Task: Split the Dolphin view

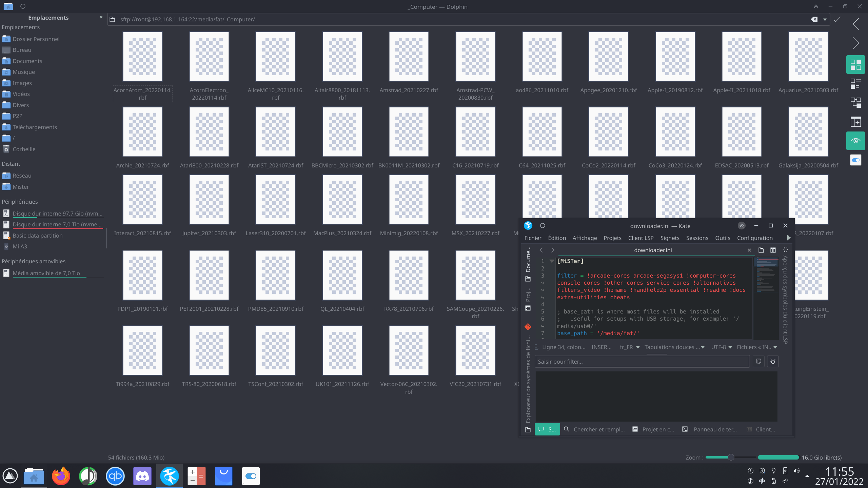Action: pos(855,122)
